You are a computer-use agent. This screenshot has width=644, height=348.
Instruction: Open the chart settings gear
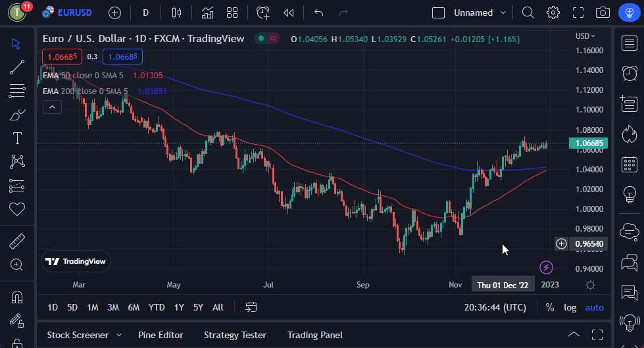pyautogui.click(x=553, y=12)
